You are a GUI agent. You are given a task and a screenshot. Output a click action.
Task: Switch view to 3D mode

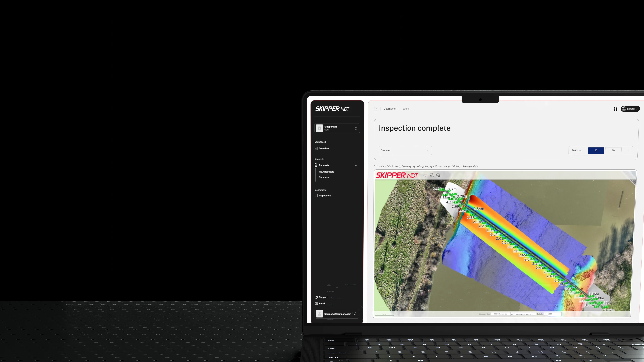click(613, 150)
